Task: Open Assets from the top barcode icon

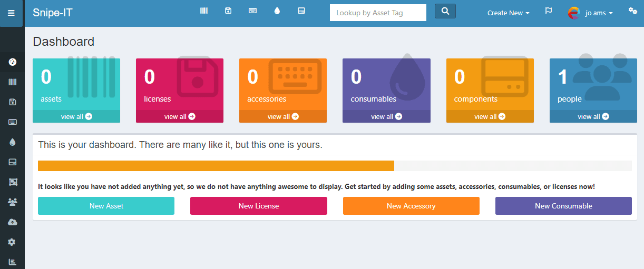Action: coord(204,11)
